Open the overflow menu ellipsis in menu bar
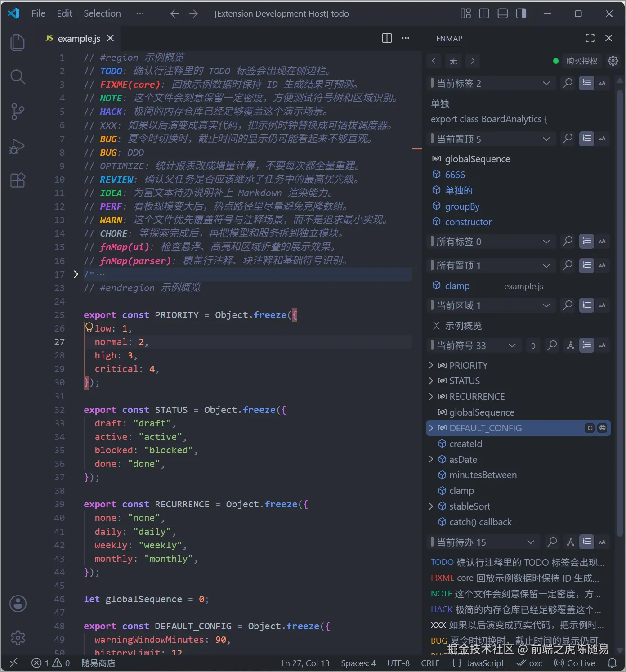This screenshot has width=626, height=672. (140, 13)
